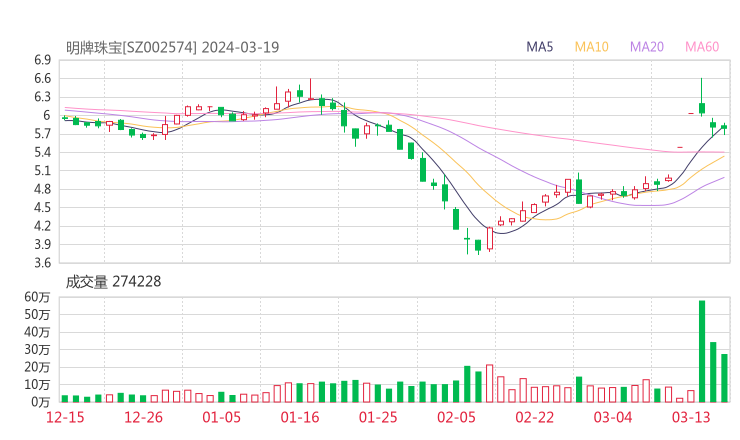The image size is (740, 440).
Task: Click the 03-04 date label
Action: [613, 417]
